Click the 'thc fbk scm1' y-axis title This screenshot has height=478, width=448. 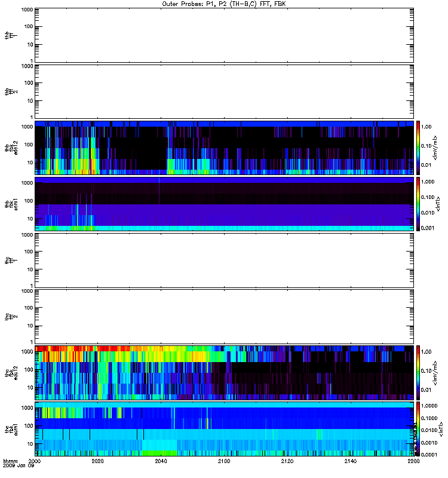(11, 429)
